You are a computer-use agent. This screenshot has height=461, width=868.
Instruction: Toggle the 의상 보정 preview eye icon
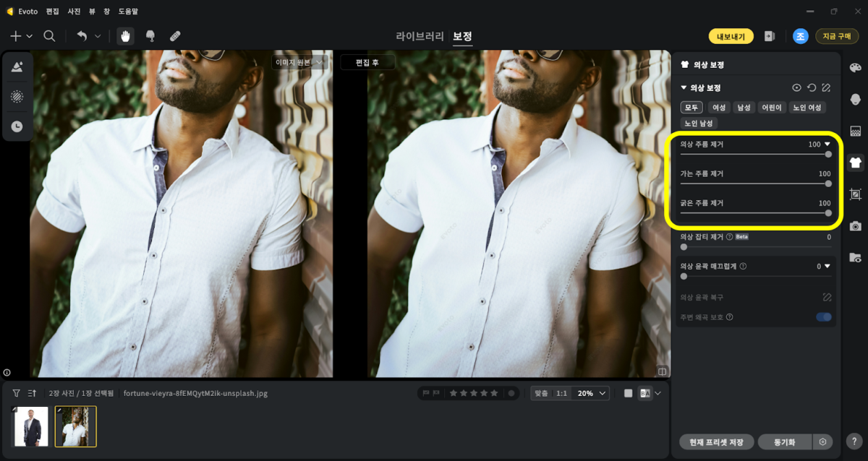click(796, 87)
